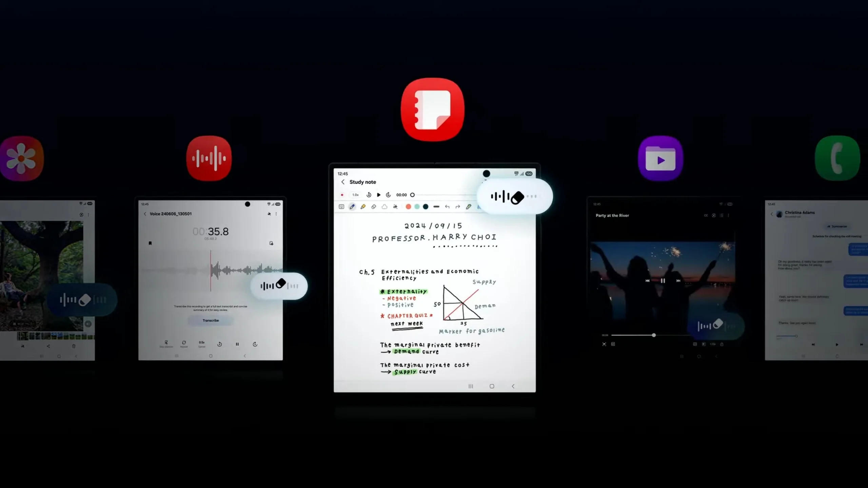Go back from Voice 240606_130501 recording
Image resolution: width=868 pixels, height=488 pixels.
point(145,214)
